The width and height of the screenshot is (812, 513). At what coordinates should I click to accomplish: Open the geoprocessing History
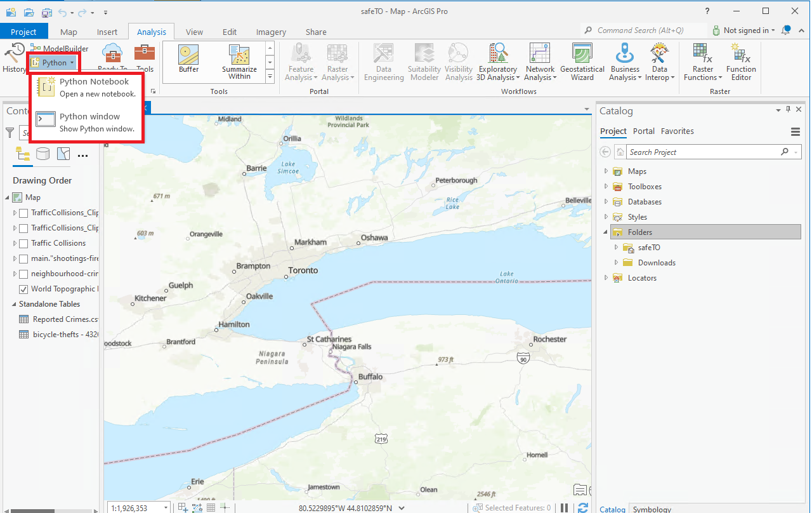point(14,57)
